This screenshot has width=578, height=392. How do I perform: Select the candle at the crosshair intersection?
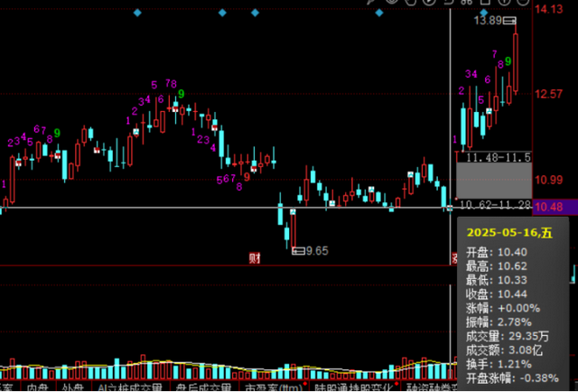tap(450, 208)
